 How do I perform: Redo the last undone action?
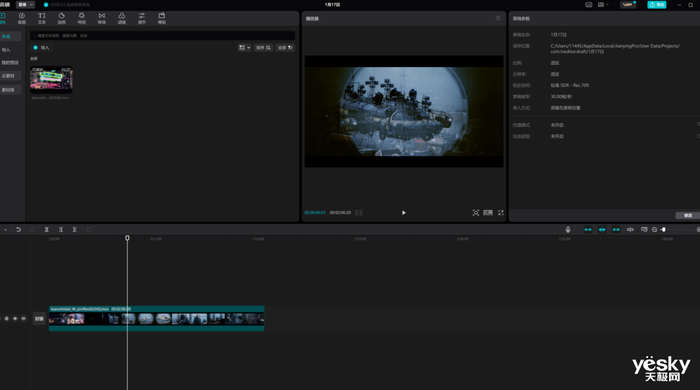pyautogui.click(x=32, y=230)
